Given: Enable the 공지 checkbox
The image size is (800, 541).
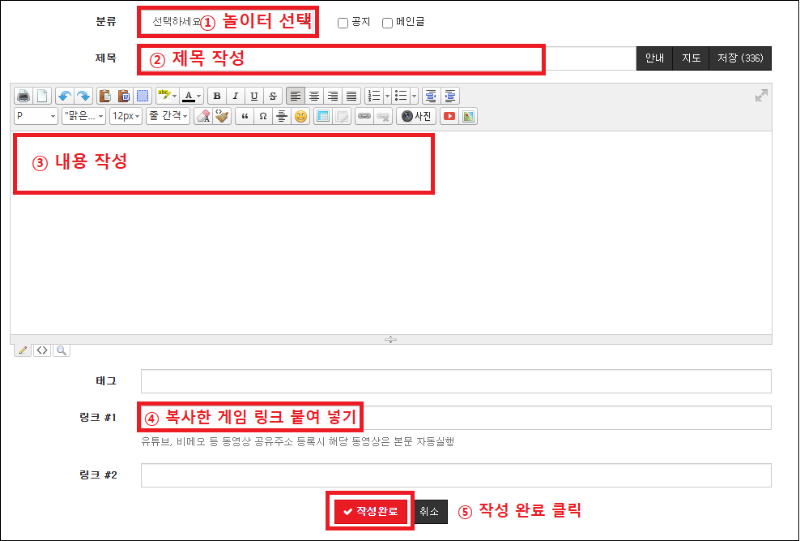Looking at the screenshot, I should (343, 23).
